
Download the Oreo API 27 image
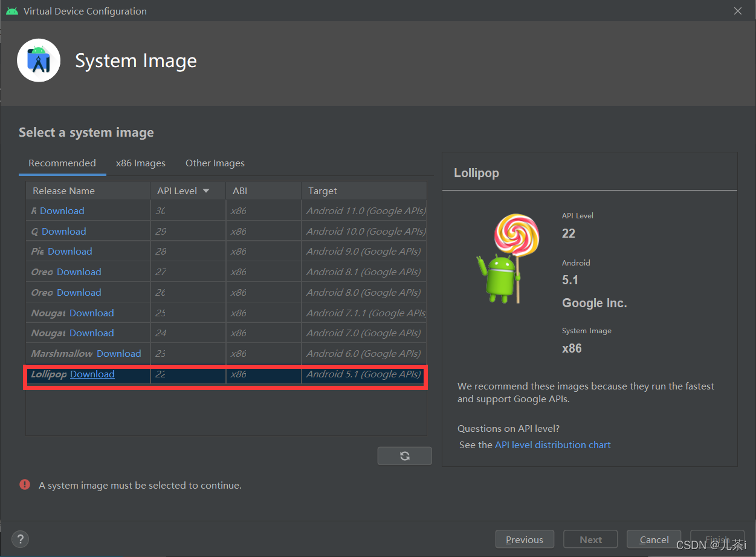[x=79, y=272]
